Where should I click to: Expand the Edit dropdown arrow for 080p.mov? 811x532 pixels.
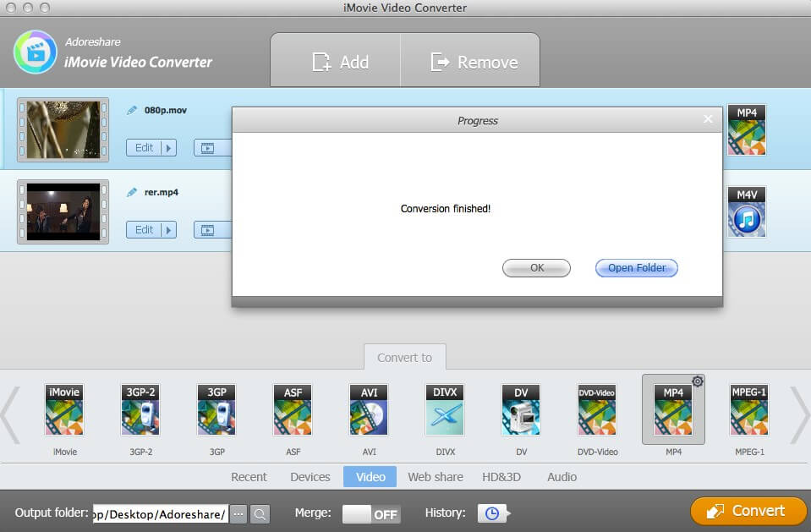click(168, 148)
